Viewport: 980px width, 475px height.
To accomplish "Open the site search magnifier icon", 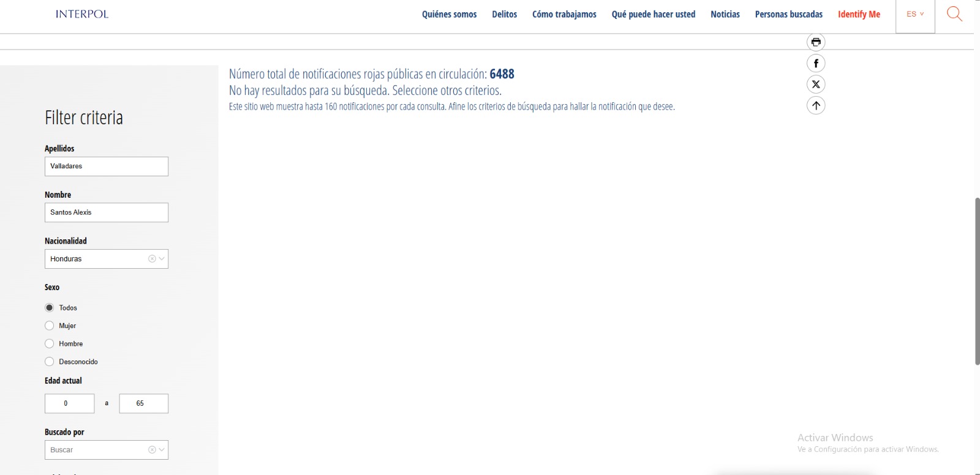I will tap(954, 14).
